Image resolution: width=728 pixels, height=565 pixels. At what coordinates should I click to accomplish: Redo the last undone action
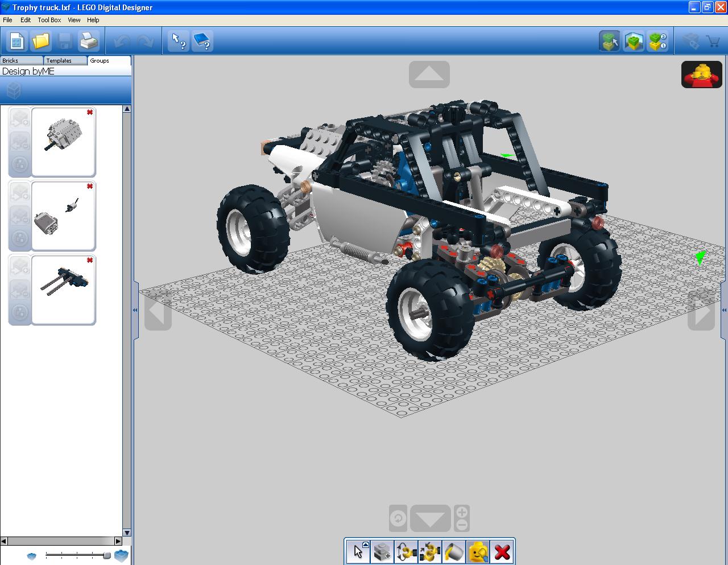[x=145, y=42]
